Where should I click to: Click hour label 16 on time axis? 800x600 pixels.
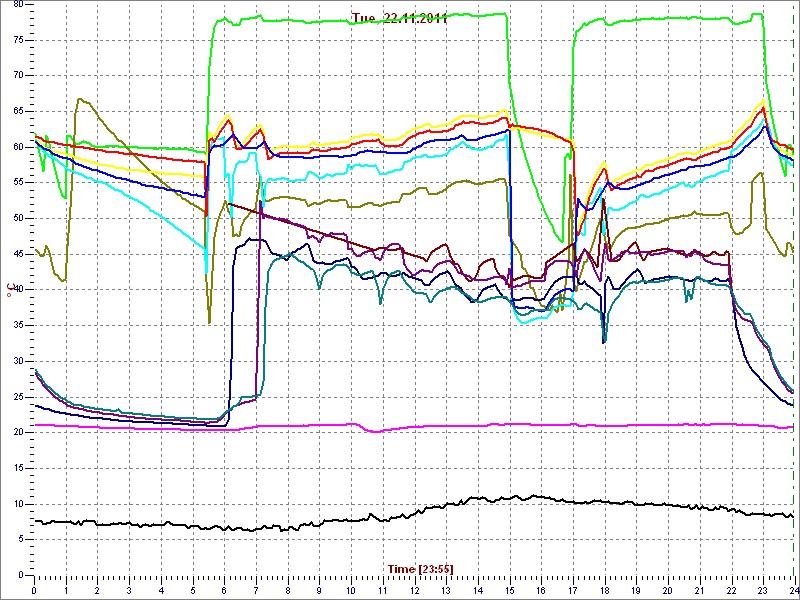(541, 590)
